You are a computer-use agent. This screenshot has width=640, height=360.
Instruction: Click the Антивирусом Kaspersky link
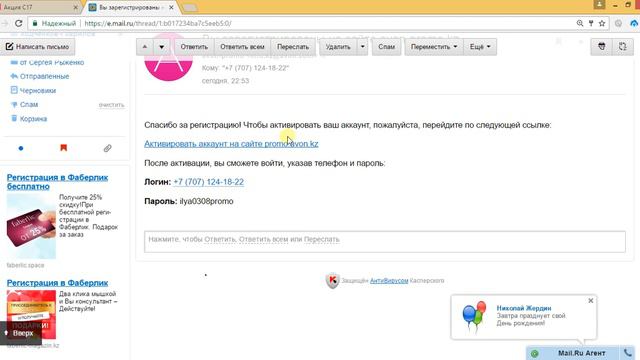[x=389, y=280]
